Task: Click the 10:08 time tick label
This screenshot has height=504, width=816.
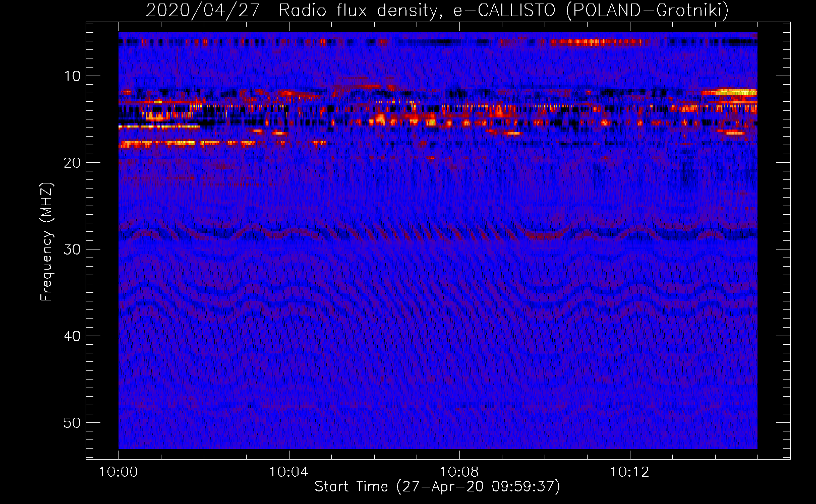Action: 459,472
